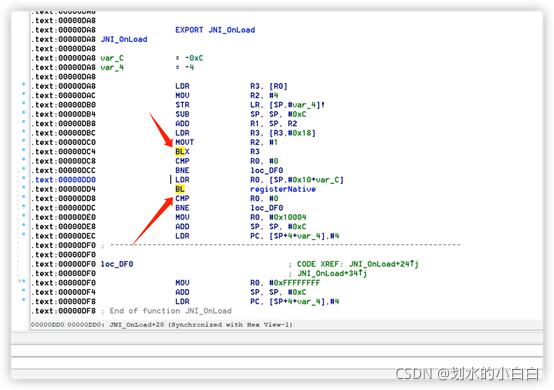
Task: Click operand 'LR, [SP,#var_4]!'
Action: click(287, 105)
